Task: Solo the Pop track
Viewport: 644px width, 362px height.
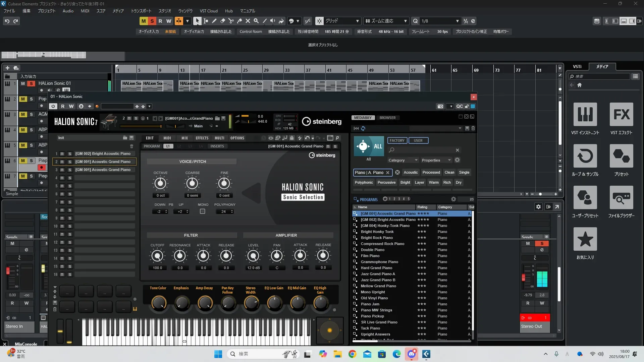Action: (x=31, y=99)
